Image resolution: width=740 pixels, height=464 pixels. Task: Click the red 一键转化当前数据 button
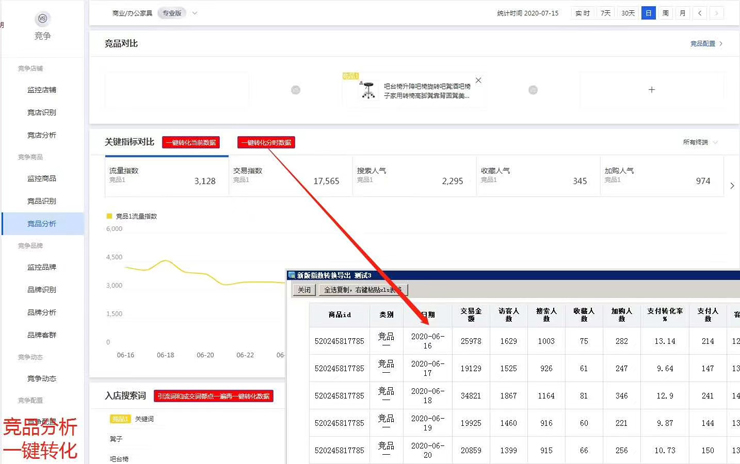pyautogui.click(x=190, y=143)
